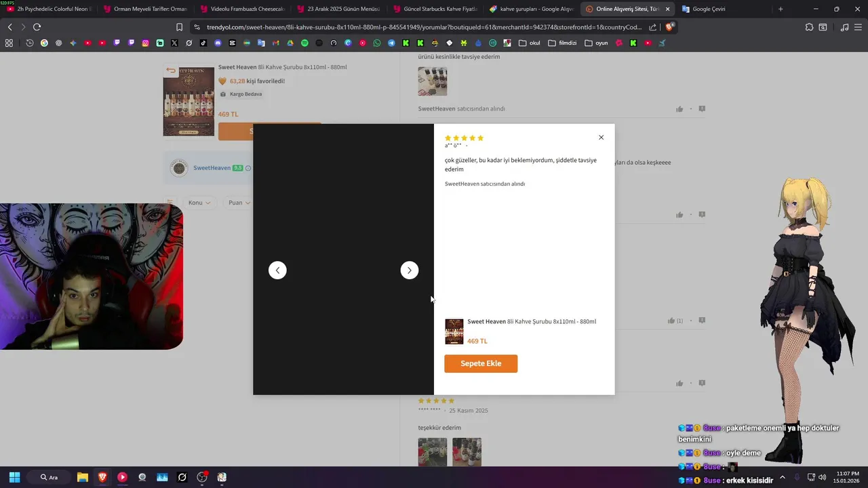Open File Explorer from the taskbar
This screenshot has width=868, height=488.
point(83,477)
